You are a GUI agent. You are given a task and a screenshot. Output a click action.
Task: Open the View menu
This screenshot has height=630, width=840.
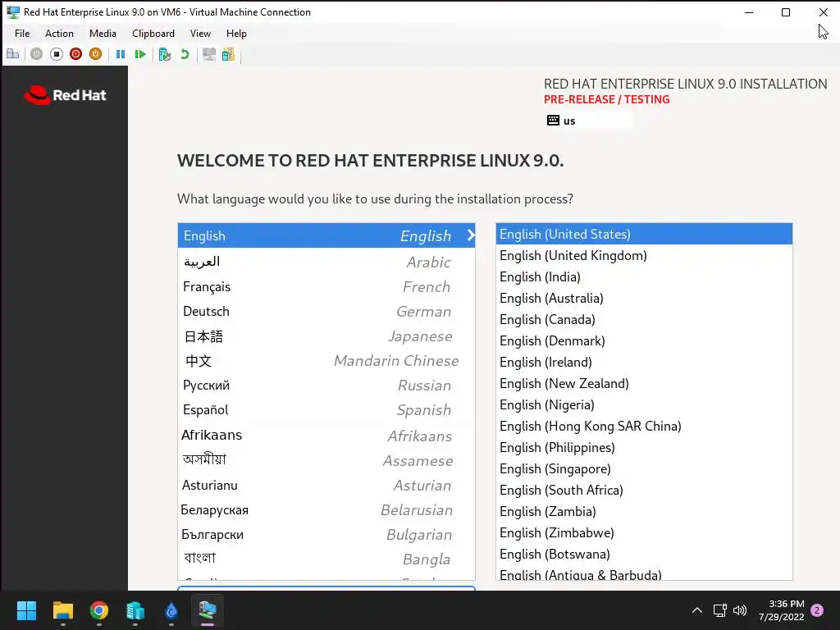tap(200, 33)
